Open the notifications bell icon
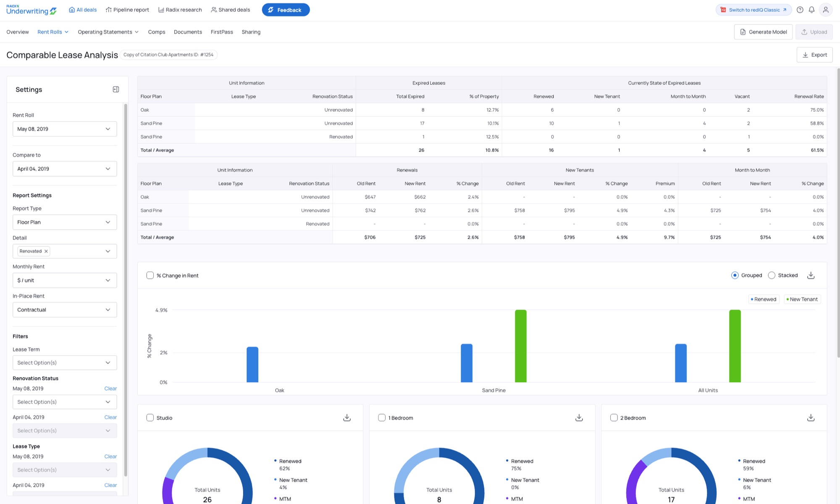The width and height of the screenshot is (840, 504). tap(811, 10)
